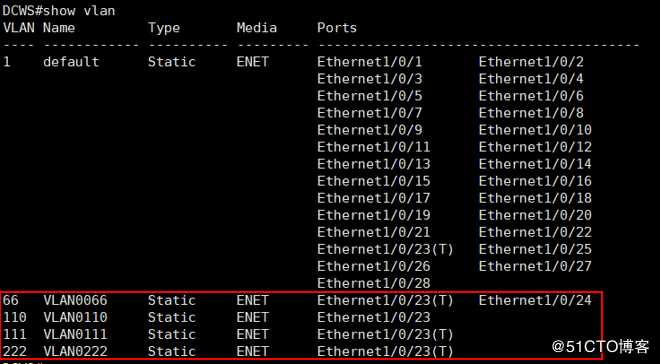660x364 pixels.
Task: Select the VLAN ID 222
Action: [x=15, y=351]
